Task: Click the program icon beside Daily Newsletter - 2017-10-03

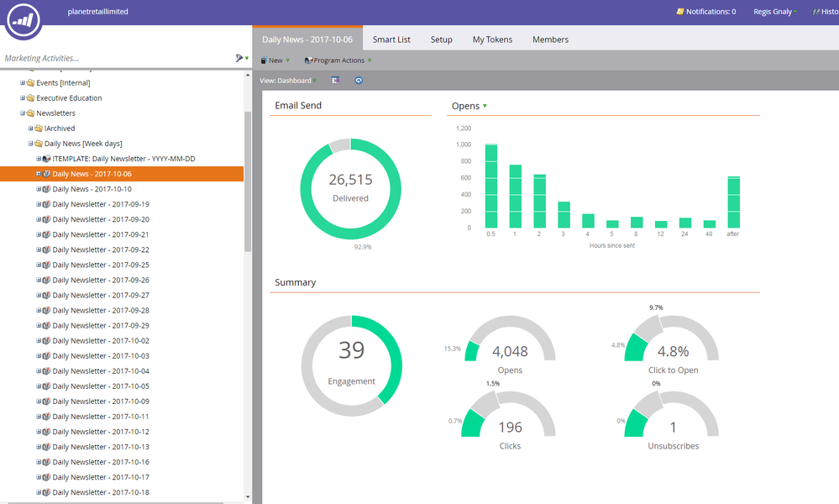Action: point(46,356)
